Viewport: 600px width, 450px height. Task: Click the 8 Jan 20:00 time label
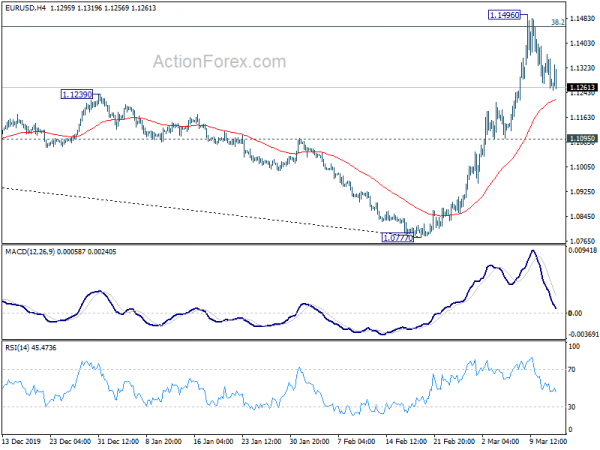(x=164, y=441)
